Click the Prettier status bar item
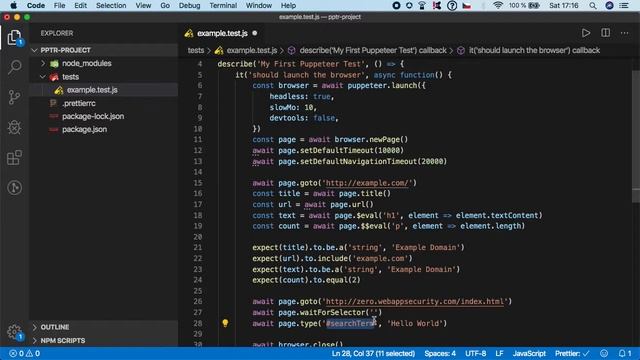 tap(572, 353)
